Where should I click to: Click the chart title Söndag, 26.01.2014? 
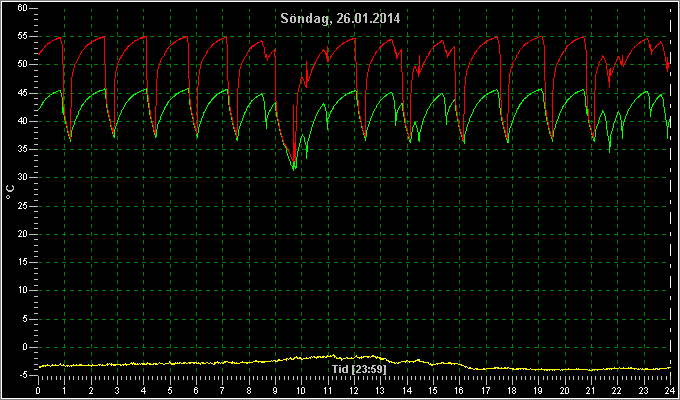coord(340,19)
